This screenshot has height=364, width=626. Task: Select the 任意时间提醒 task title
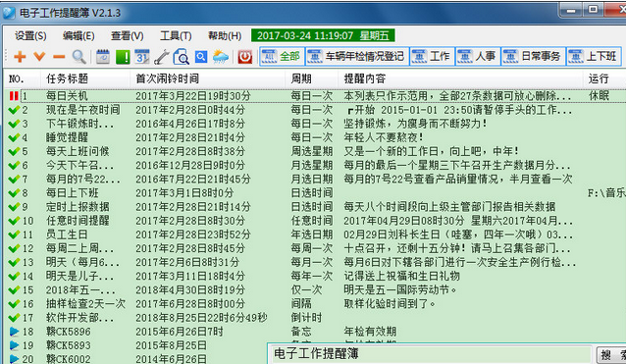coord(78,221)
